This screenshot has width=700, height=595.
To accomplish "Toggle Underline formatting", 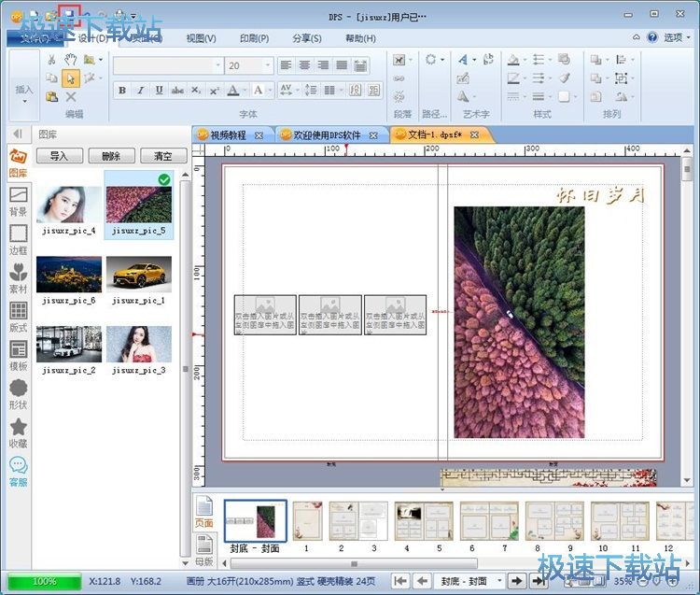I will (159, 91).
